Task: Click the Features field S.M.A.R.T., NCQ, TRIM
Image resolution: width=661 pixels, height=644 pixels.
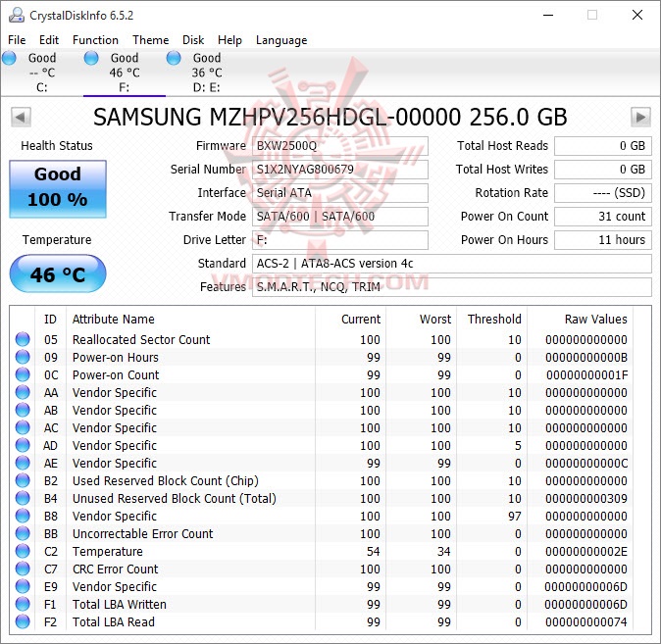Action: pyautogui.click(x=452, y=287)
